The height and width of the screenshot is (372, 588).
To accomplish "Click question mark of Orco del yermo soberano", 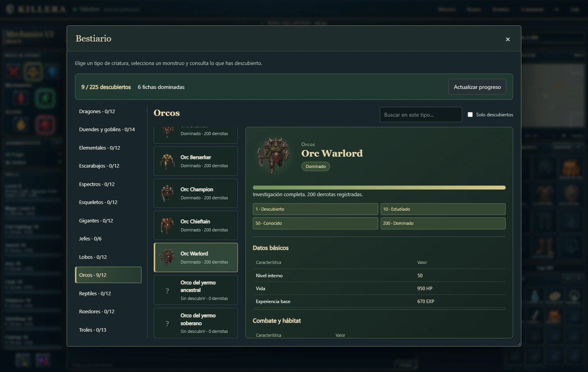I will coord(167,323).
